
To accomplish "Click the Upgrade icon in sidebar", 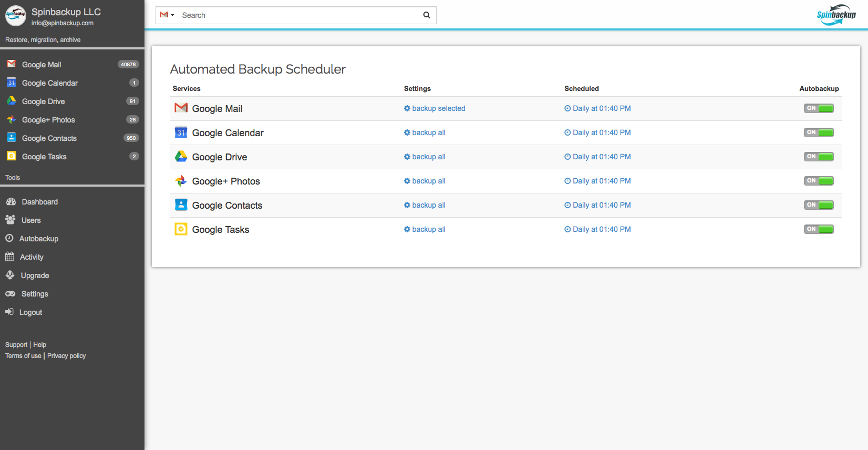I will (x=10, y=275).
